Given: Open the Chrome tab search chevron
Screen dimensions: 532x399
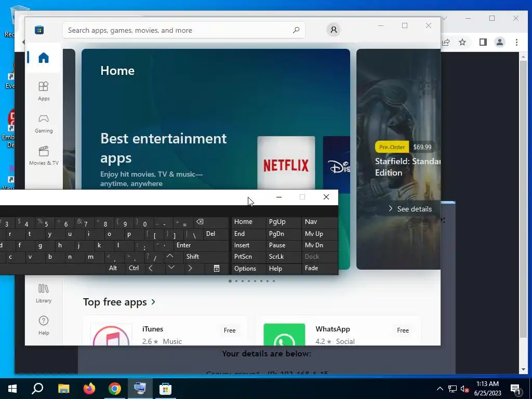Looking at the screenshot, I should [445, 18].
